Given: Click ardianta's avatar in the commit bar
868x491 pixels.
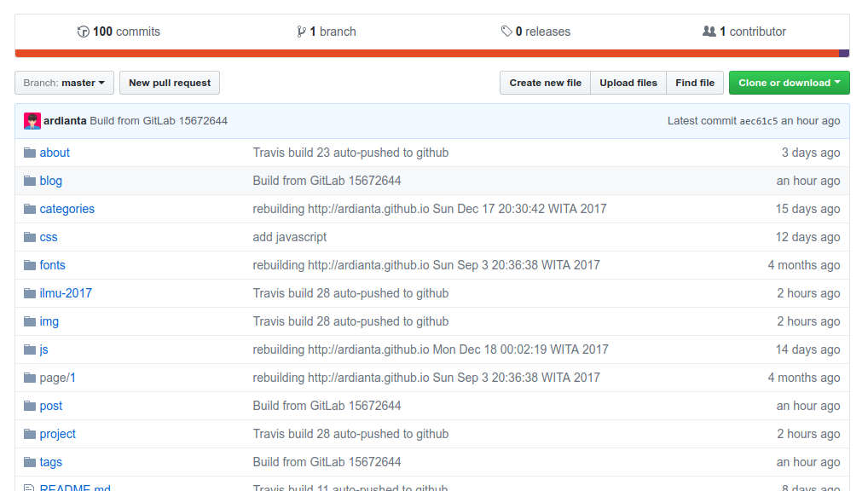Looking at the screenshot, I should click(32, 121).
